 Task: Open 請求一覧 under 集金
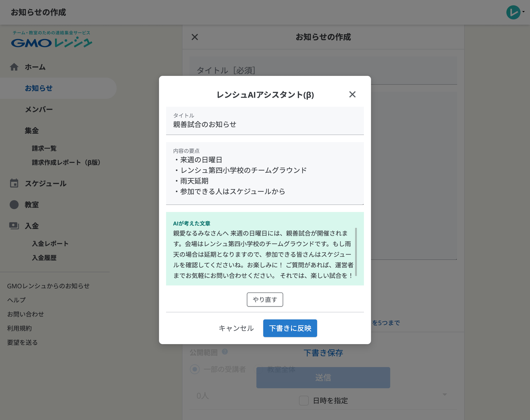tap(44, 148)
